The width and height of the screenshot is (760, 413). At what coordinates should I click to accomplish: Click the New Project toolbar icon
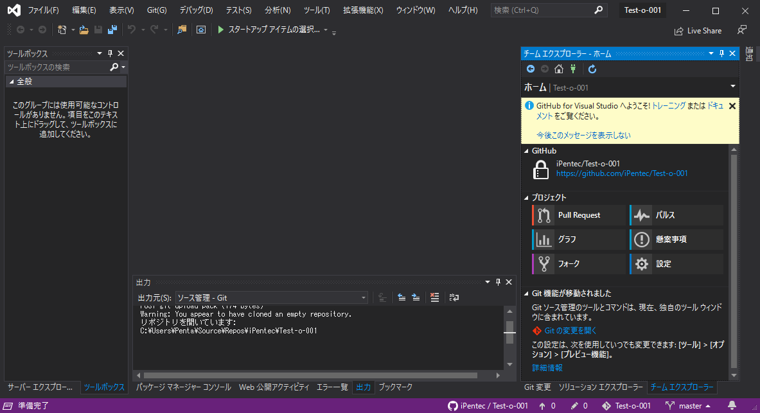click(x=62, y=30)
